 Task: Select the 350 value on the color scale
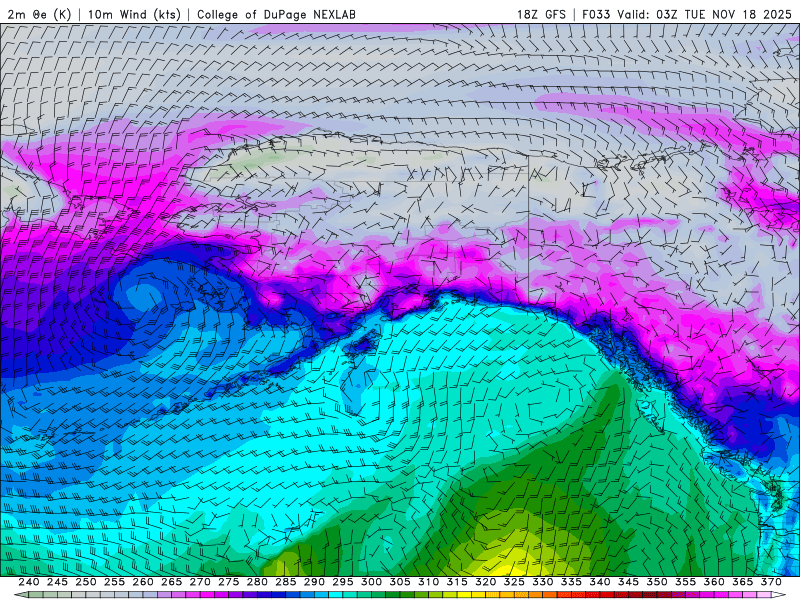(657, 582)
